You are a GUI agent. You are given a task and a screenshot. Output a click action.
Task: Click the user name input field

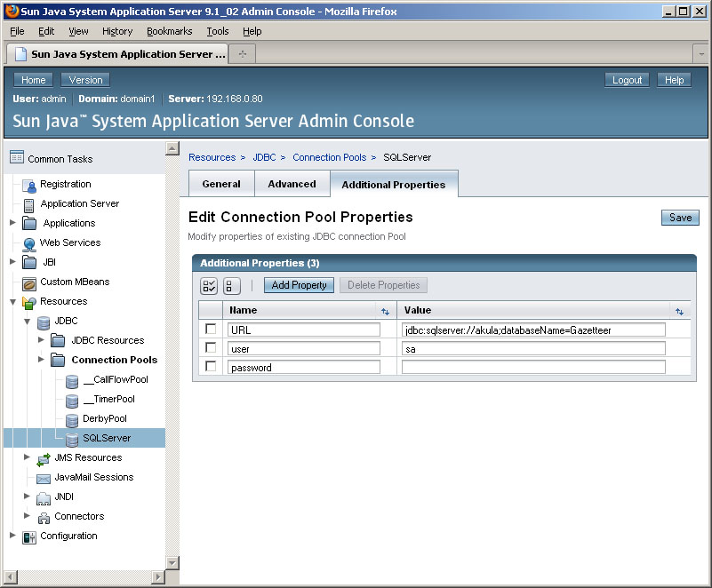304,348
